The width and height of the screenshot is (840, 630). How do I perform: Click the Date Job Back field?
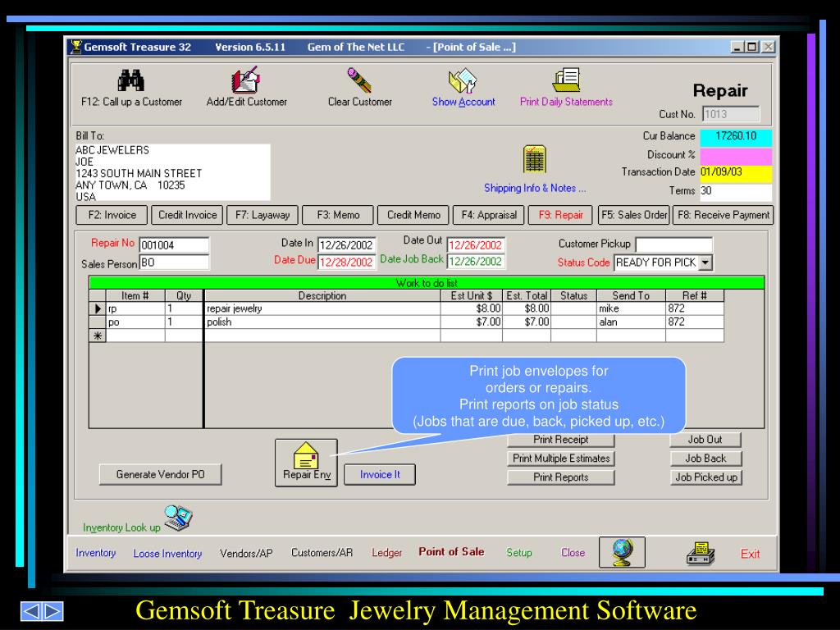point(476,262)
